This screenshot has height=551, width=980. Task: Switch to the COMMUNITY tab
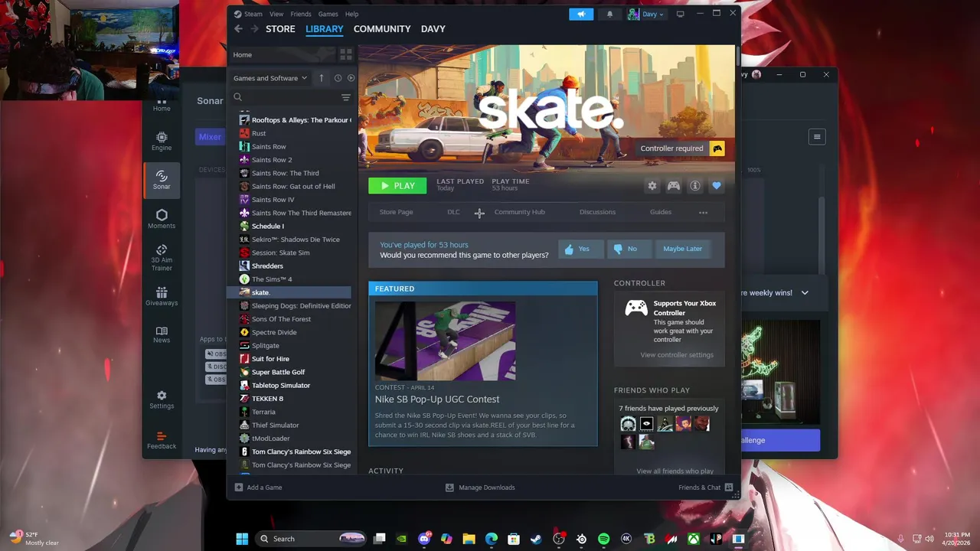pyautogui.click(x=382, y=29)
